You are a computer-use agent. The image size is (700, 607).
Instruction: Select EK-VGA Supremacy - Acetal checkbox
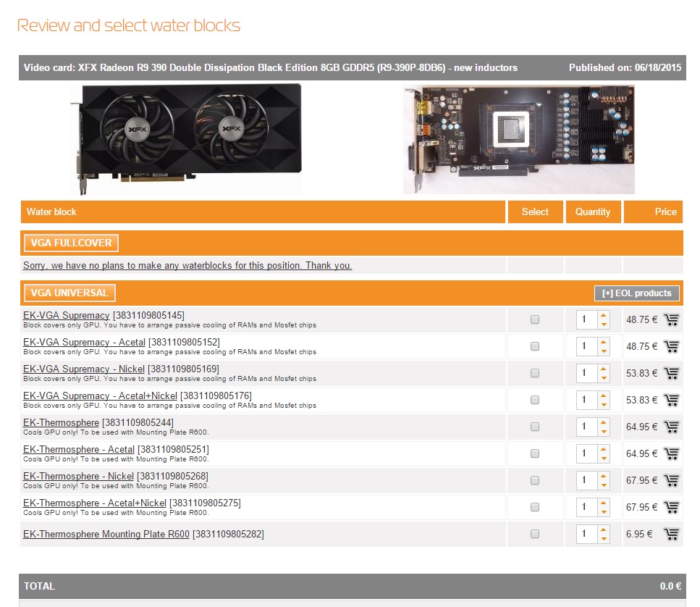click(x=535, y=346)
